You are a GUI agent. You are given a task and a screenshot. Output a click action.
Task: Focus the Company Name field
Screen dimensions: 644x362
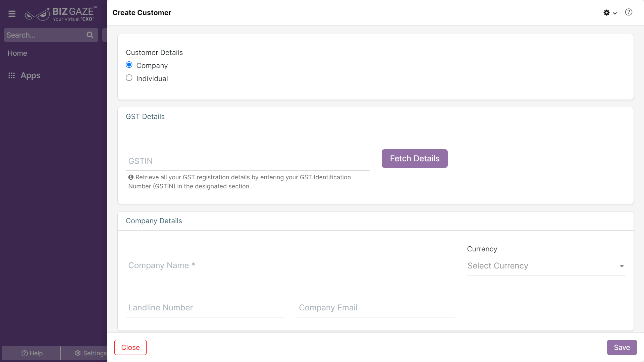290,265
